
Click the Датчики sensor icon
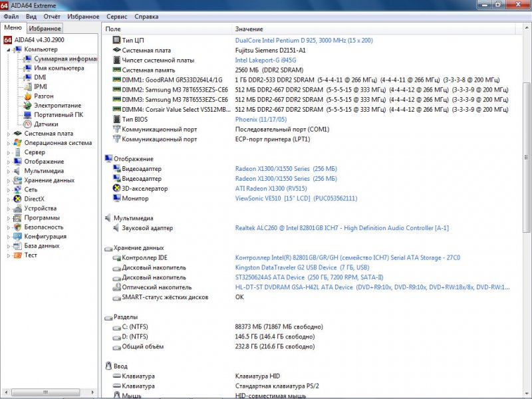(28, 124)
